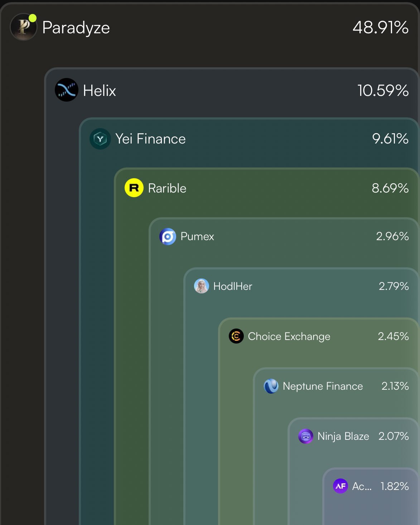
Task: Click the Ninja Blaze icon
Action: tap(306, 436)
